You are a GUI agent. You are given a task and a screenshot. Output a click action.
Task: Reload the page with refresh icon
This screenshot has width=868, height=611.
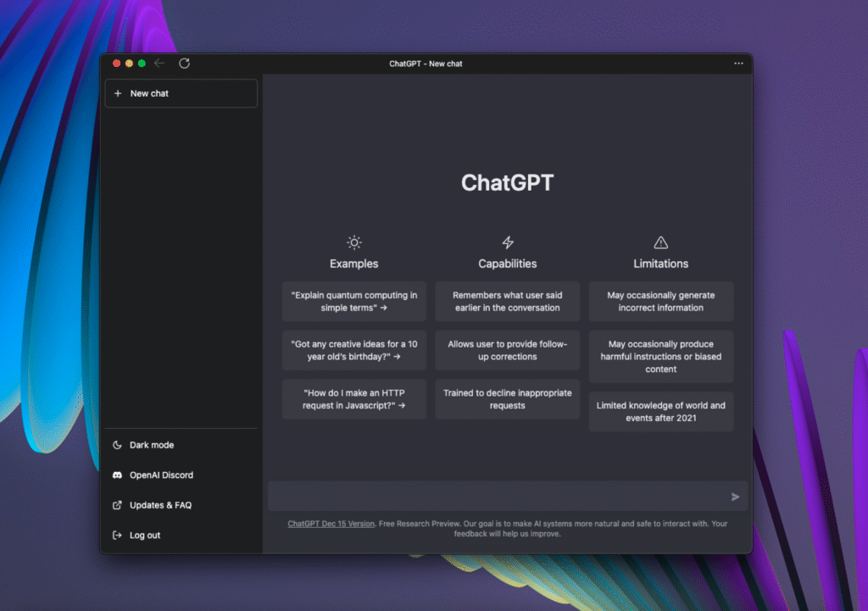(184, 63)
